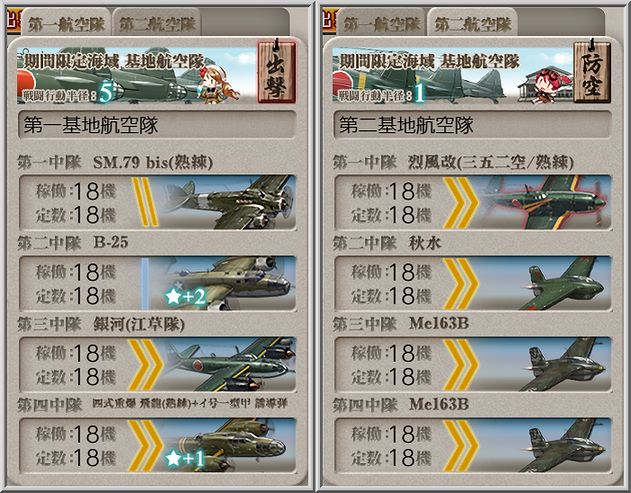Viewport: 631px width, 493px height.
Task: Select the 四式重爆 飛龍 guided missile plane slot
Action: 158,445
